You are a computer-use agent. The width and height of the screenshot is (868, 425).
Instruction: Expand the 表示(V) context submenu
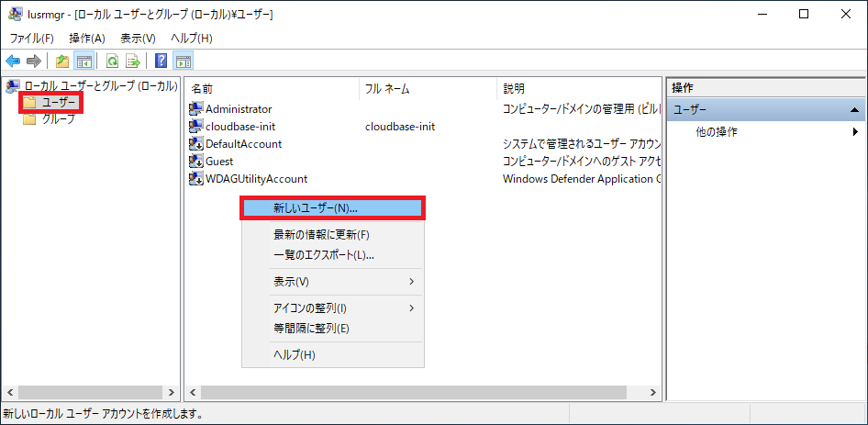pos(333,282)
